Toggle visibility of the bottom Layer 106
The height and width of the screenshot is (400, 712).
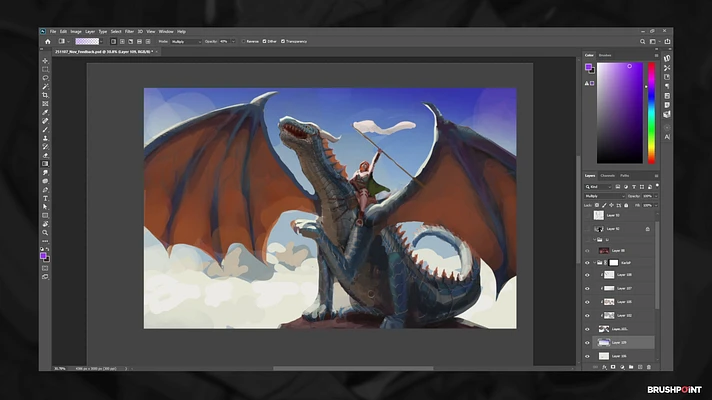pyautogui.click(x=587, y=356)
